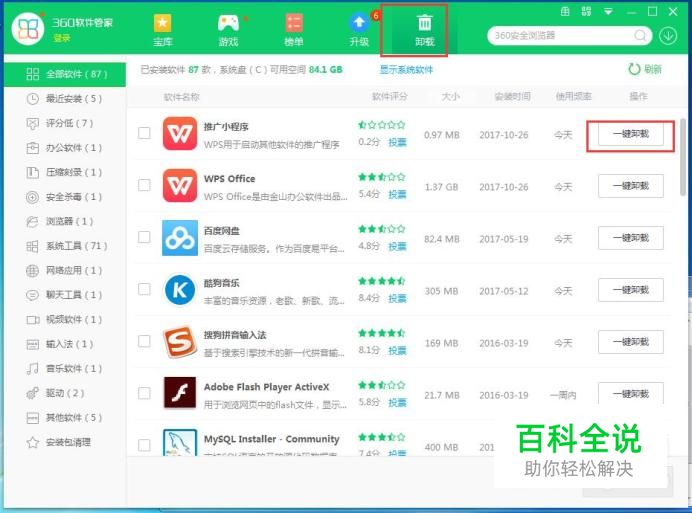Select 驱动 (2) category
The width and height of the screenshot is (692, 513).
65,393
